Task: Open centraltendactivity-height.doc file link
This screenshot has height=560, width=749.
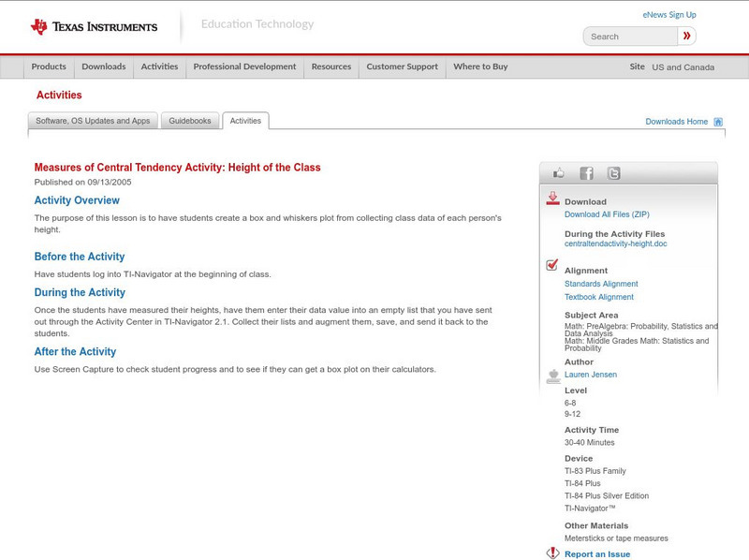Action: point(615,243)
